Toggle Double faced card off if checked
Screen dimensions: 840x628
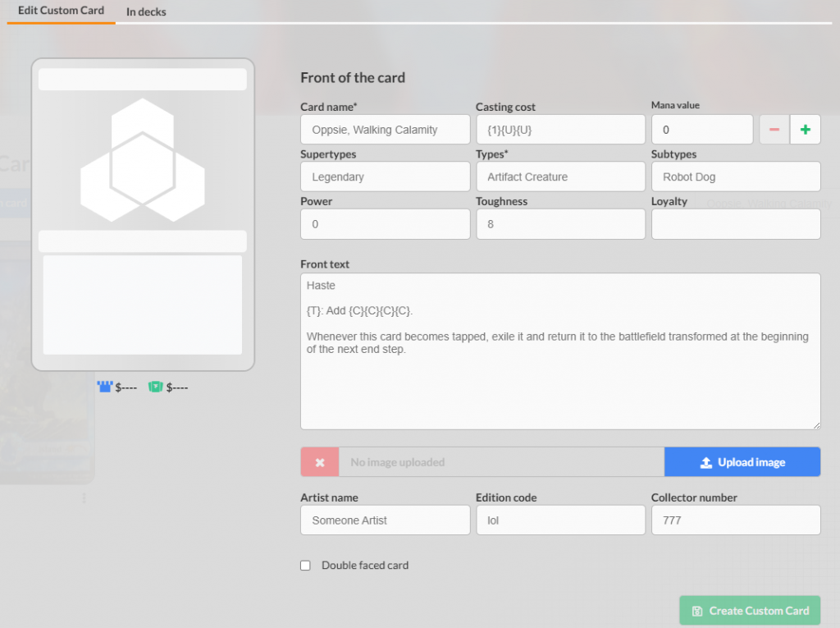[305, 565]
